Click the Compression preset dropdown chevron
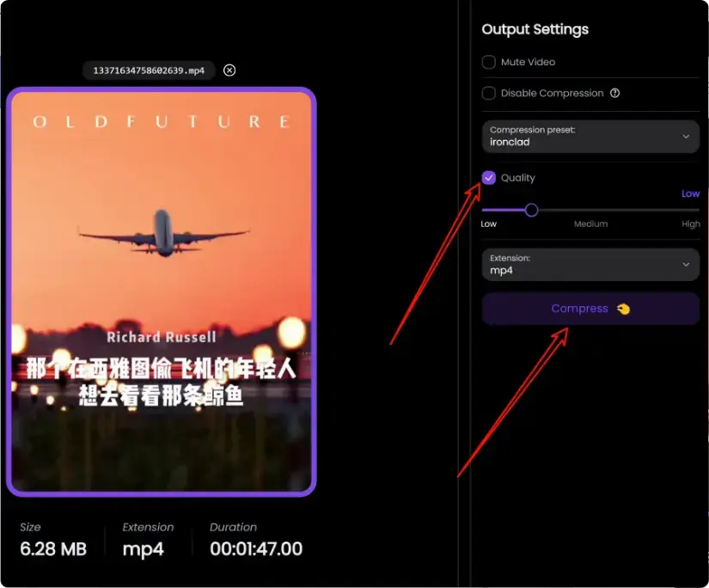 [687, 136]
